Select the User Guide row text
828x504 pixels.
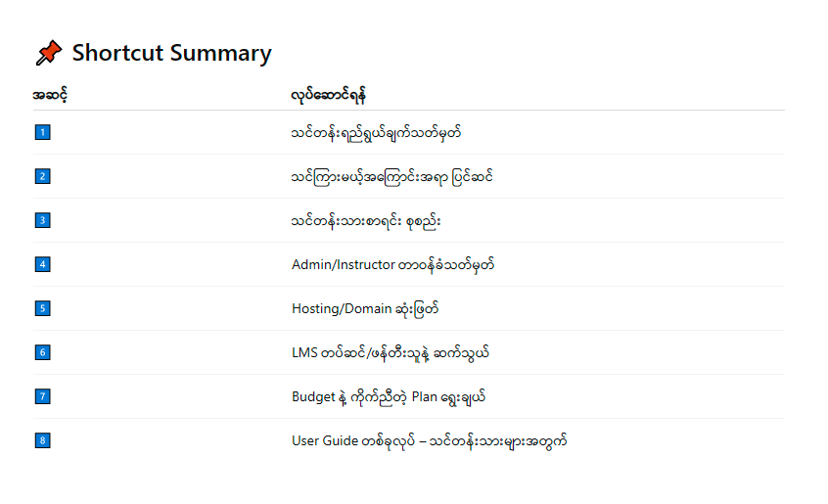coord(430,440)
